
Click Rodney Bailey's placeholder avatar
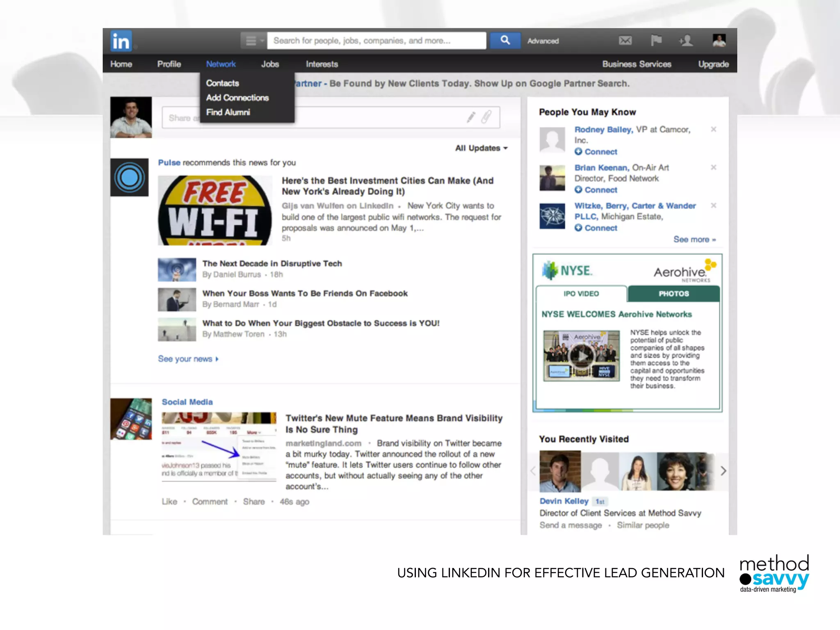click(552, 140)
